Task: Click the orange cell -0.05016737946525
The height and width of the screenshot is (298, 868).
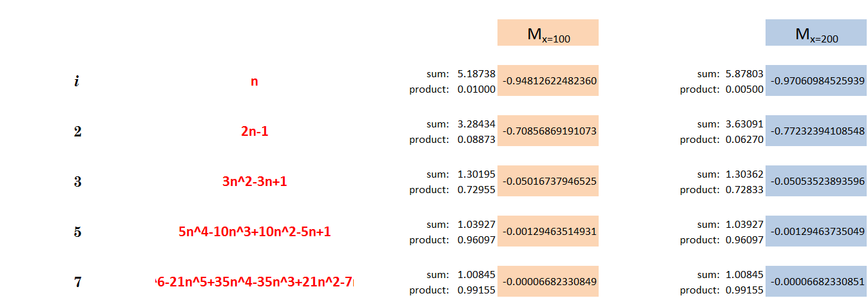Action: pos(548,182)
